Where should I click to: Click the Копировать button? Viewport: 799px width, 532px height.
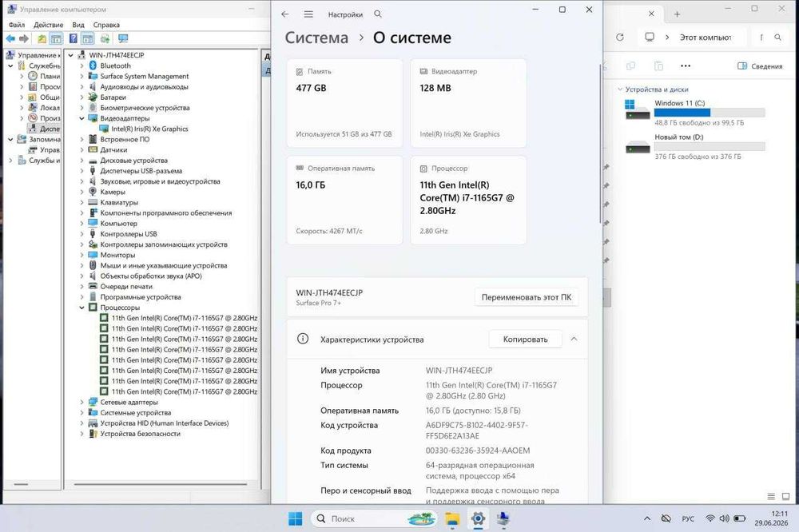[x=526, y=339]
